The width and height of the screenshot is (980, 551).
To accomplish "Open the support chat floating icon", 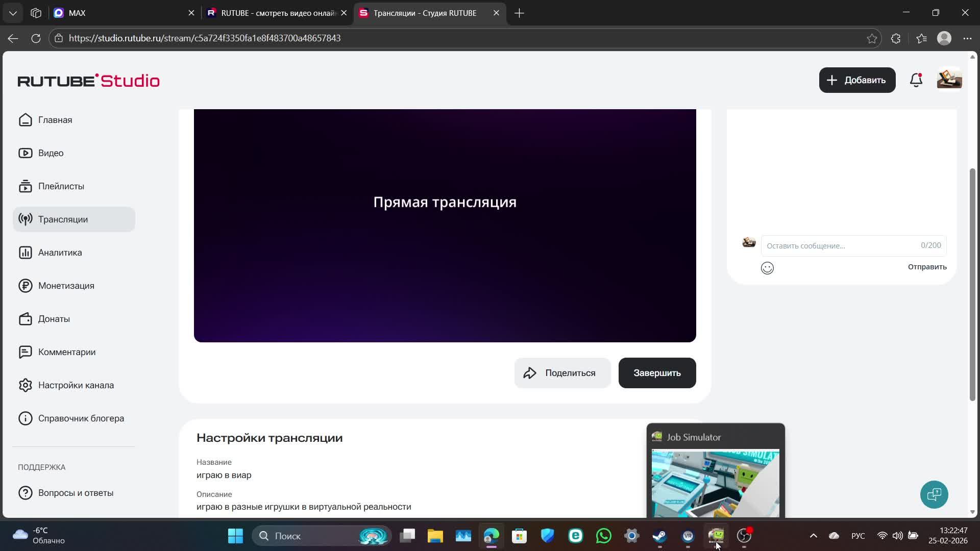I will click(x=934, y=494).
